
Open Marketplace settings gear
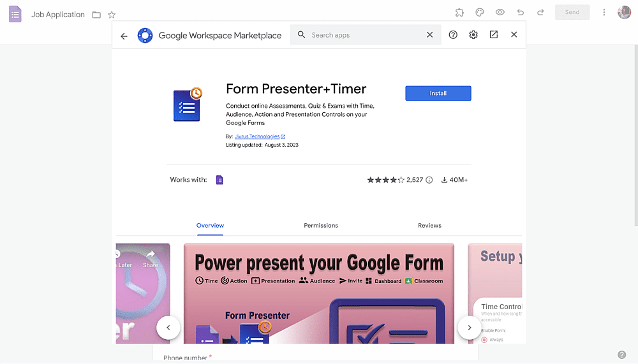pos(473,34)
